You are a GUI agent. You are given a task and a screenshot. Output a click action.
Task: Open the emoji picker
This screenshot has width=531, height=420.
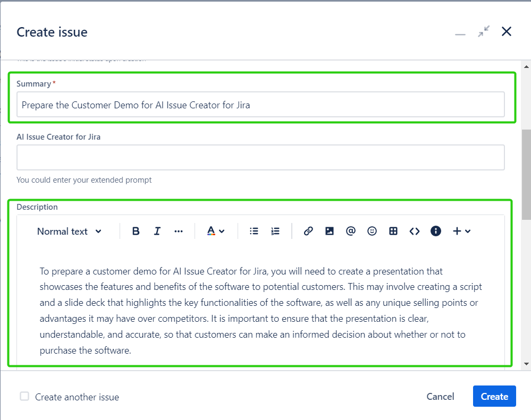click(x=372, y=231)
